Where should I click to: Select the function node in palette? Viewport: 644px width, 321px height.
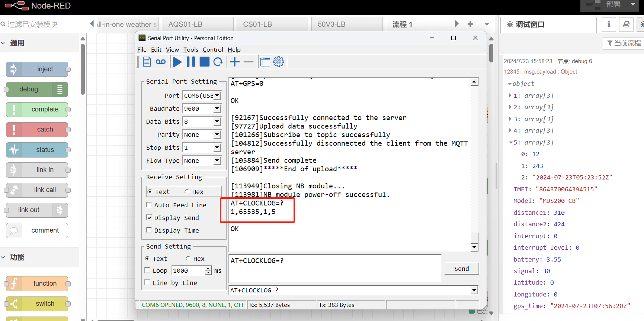click(37, 283)
